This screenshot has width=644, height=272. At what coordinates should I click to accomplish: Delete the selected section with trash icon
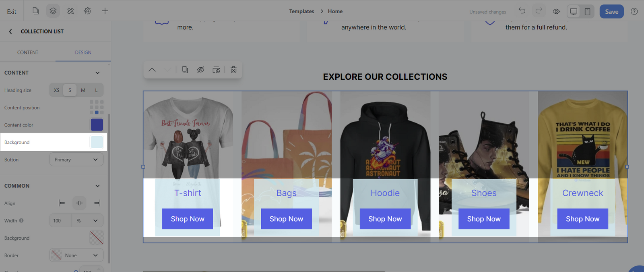tap(233, 70)
